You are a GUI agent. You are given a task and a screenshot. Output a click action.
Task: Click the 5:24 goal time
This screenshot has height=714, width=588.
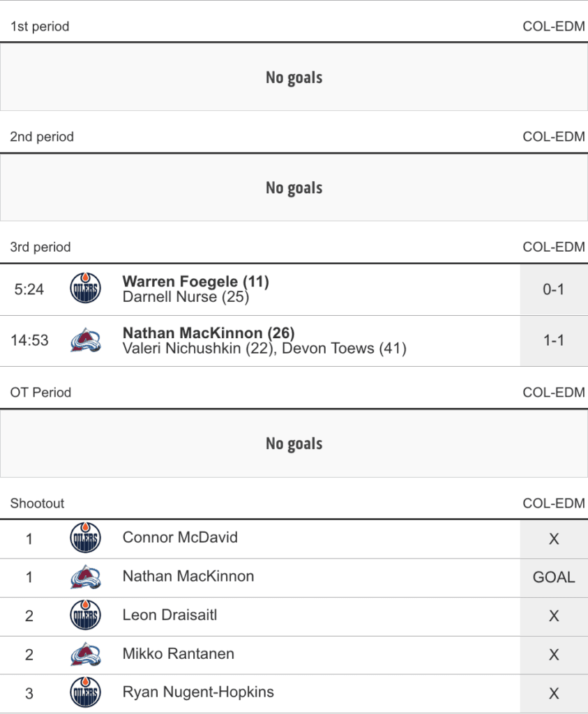[29, 289]
